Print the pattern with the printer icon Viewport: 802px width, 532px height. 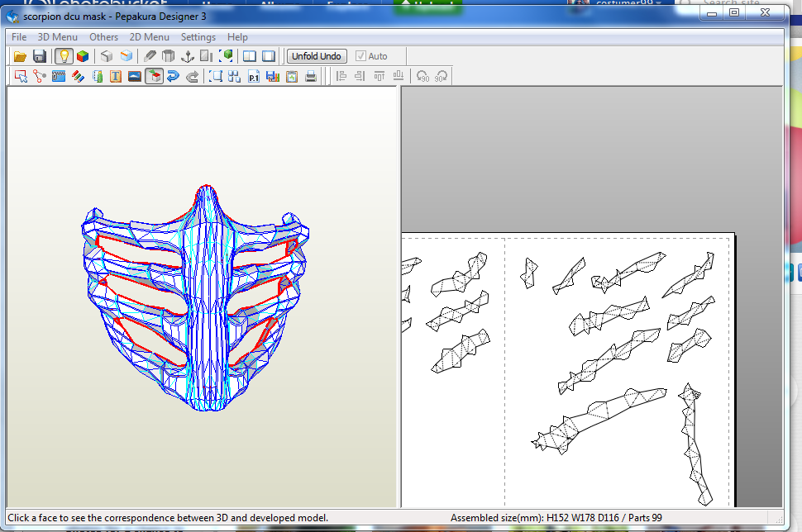(x=311, y=77)
